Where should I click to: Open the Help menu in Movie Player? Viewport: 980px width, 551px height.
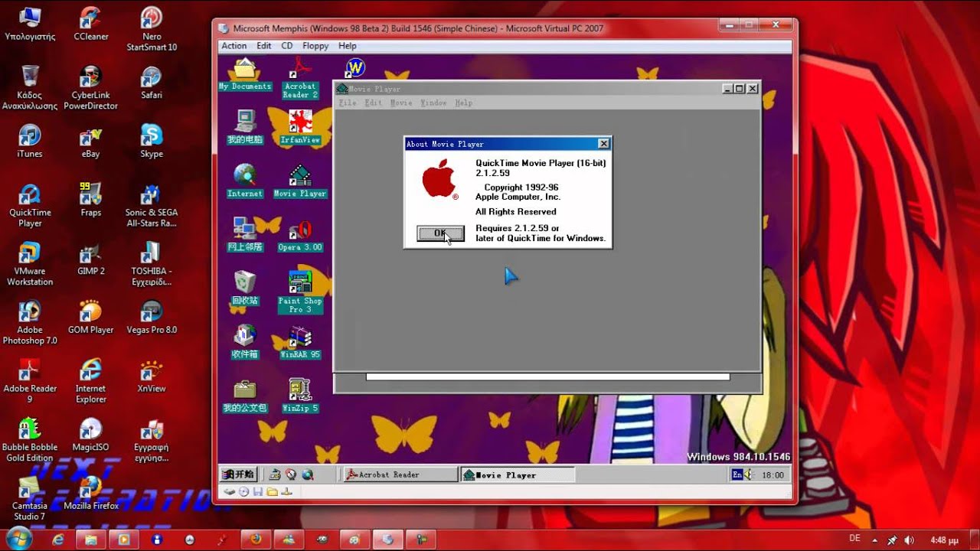click(x=463, y=103)
